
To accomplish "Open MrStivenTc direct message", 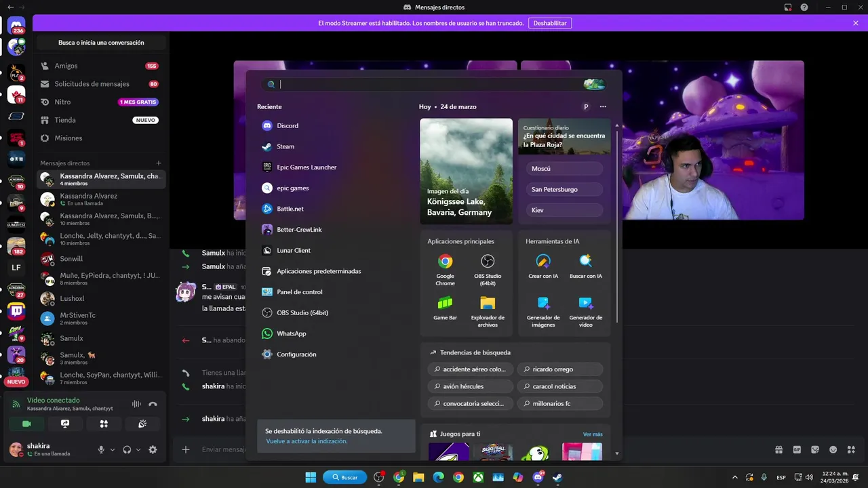I will coord(100,319).
